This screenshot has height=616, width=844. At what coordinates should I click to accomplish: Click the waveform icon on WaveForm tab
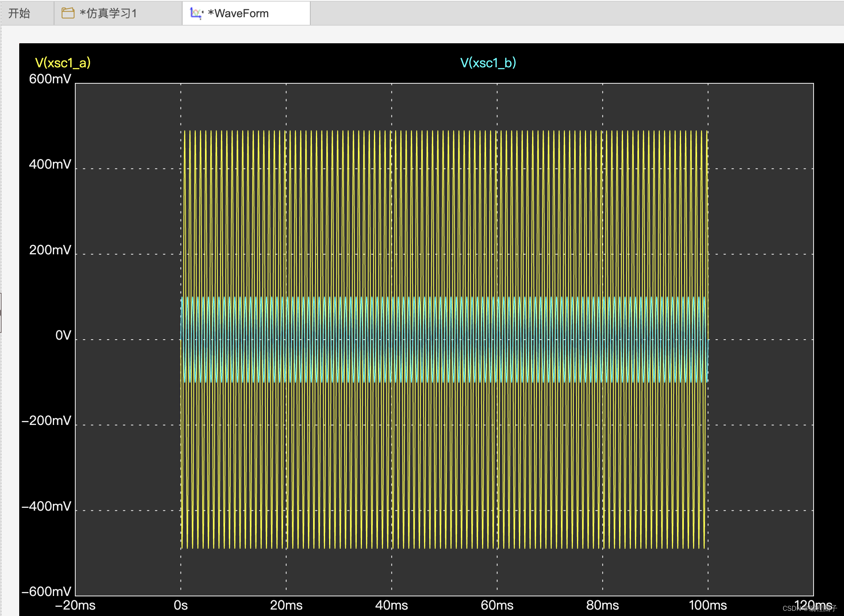coord(196,13)
